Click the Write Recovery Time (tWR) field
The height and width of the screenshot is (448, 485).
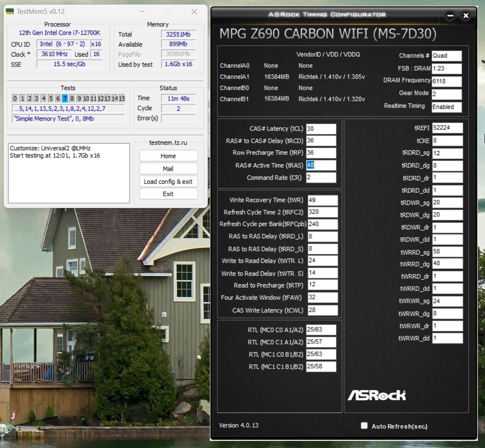322,200
